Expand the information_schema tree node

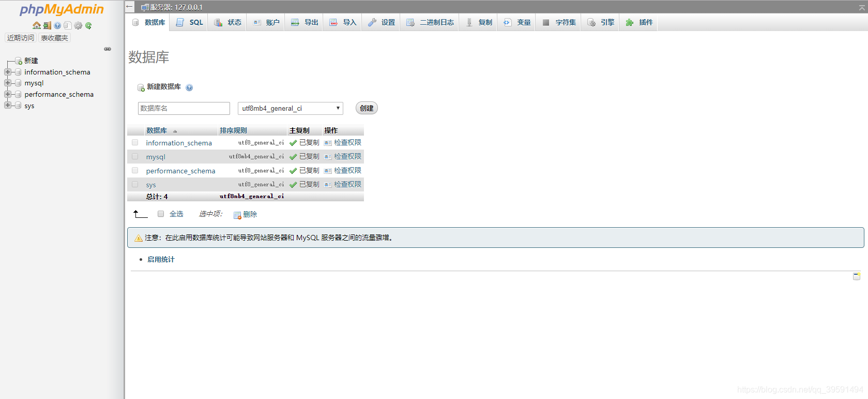point(7,72)
